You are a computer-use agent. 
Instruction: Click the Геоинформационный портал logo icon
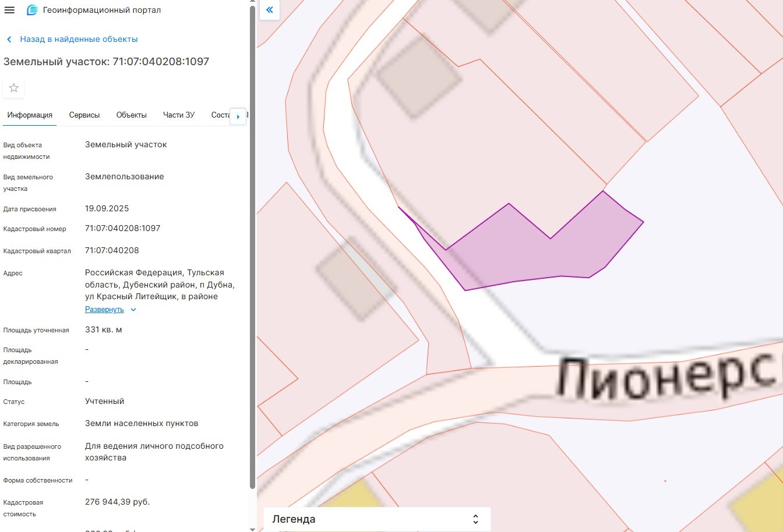pos(32,10)
